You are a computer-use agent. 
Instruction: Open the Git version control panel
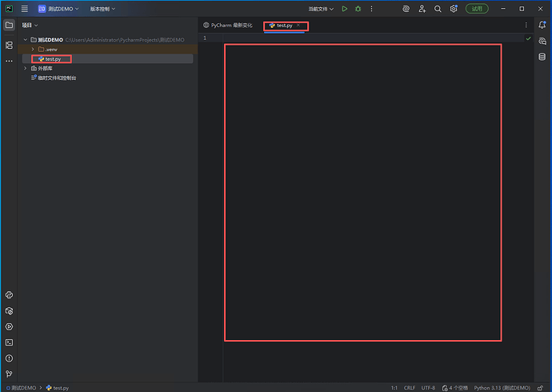tap(9, 373)
